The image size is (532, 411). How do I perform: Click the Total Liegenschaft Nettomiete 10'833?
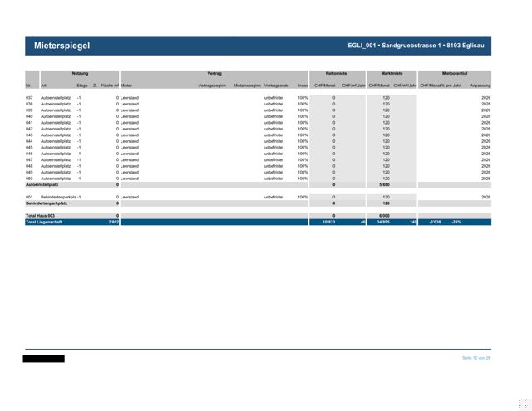coord(329,222)
